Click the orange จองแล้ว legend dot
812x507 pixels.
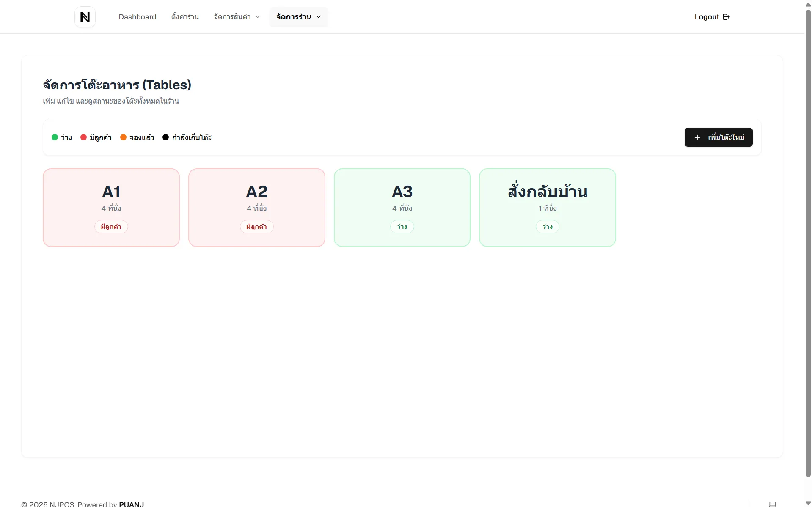[123, 137]
